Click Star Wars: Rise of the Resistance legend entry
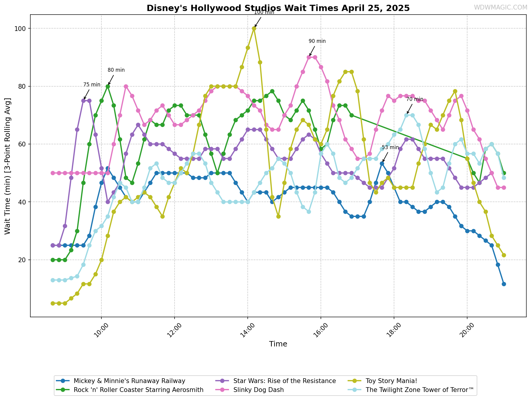The image size is (532, 400). 276,381
